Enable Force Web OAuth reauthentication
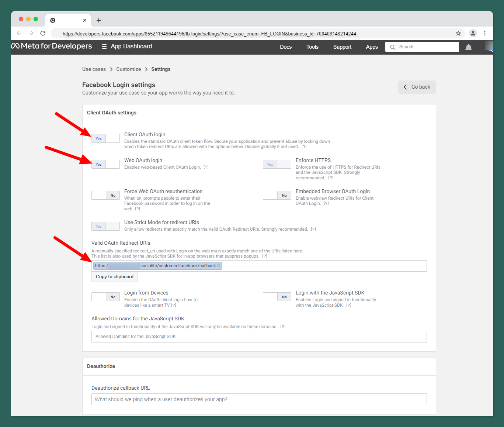The image size is (504, 427). [x=105, y=195]
